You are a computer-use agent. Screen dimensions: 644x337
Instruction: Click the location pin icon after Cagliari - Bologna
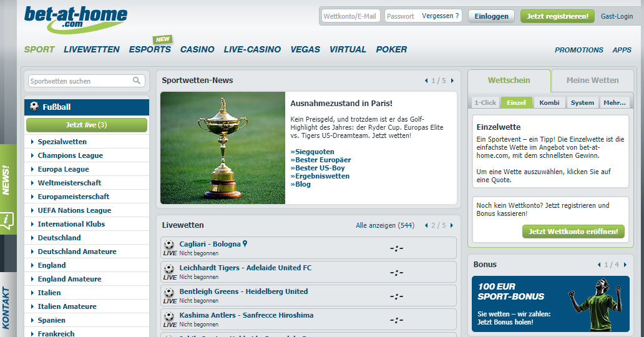[x=245, y=244]
